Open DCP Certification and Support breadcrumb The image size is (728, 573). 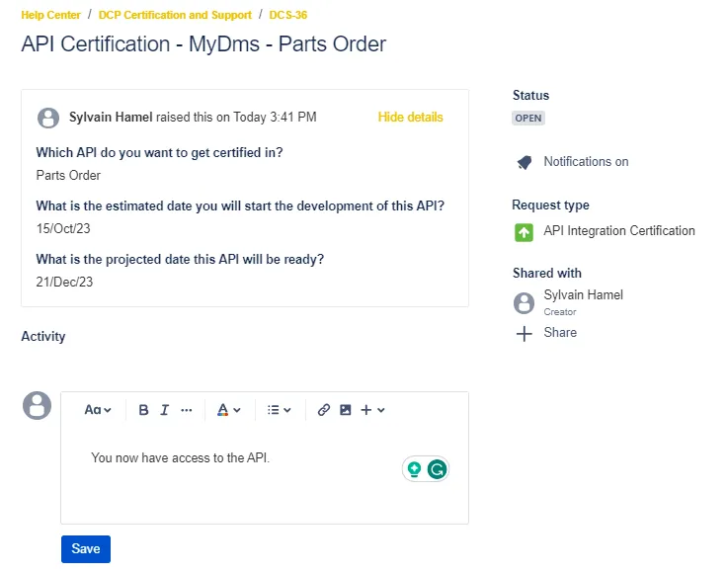click(x=175, y=15)
